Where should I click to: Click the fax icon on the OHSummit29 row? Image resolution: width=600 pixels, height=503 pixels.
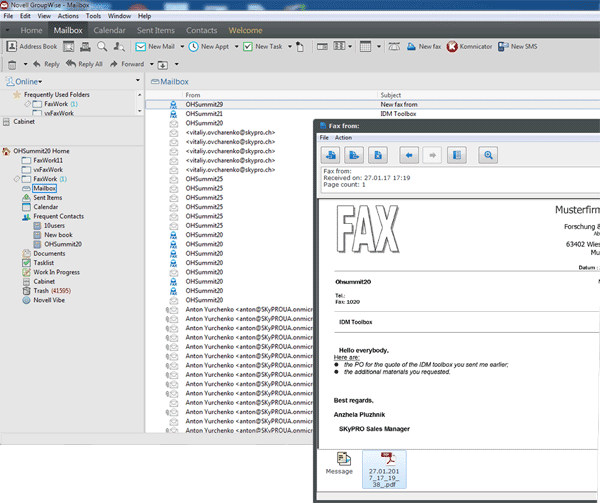(x=173, y=104)
